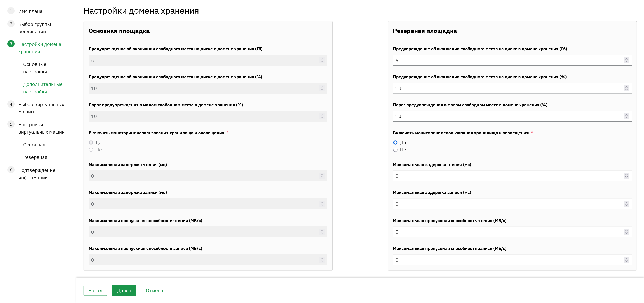Click stepper arrows on reserve site max write throughput field
The height and width of the screenshot is (303, 644).
(x=626, y=260)
